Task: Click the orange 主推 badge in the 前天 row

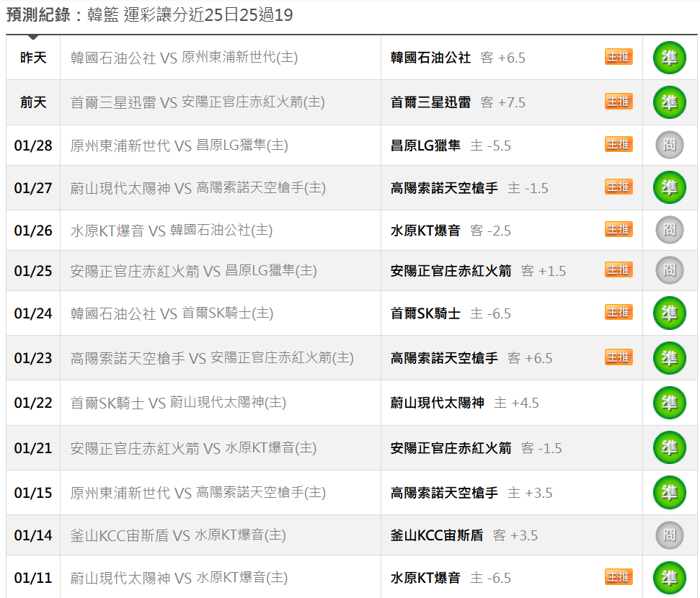Action: (x=619, y=102)
